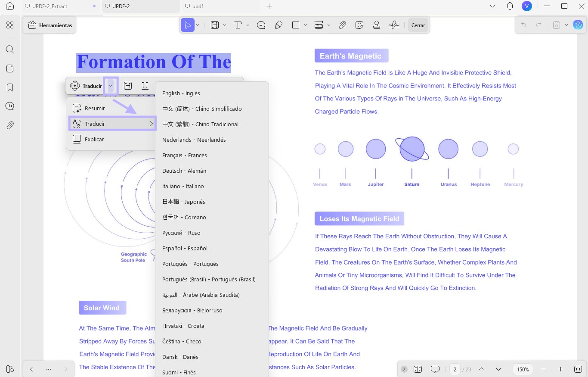Switch to the UPDF-2_Extract tab
Viewport: 588px width, 377px height.
click(60, 6)
